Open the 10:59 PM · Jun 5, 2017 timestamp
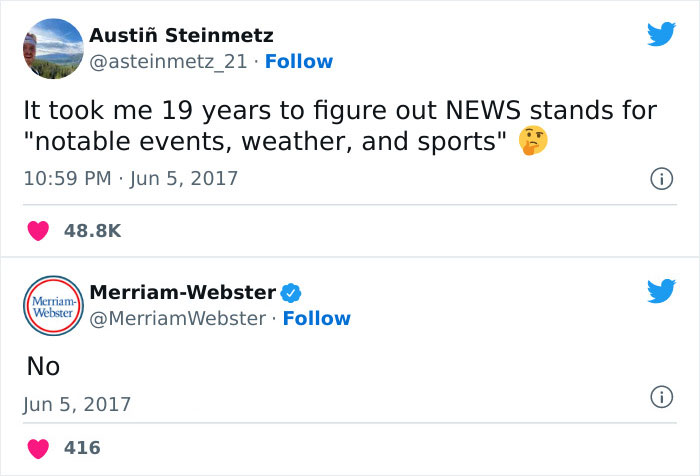This screenshot has width=700, height=476. [130, 178]
